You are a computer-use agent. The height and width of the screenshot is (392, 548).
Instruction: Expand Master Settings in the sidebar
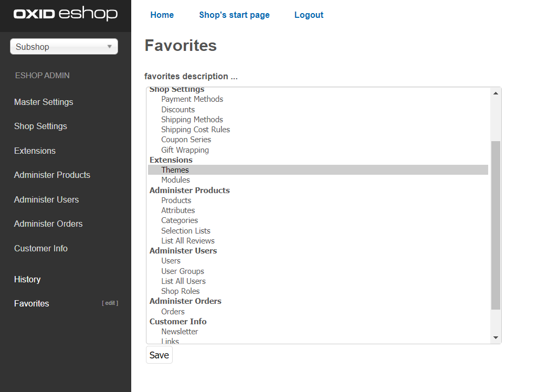pos(44,102)
